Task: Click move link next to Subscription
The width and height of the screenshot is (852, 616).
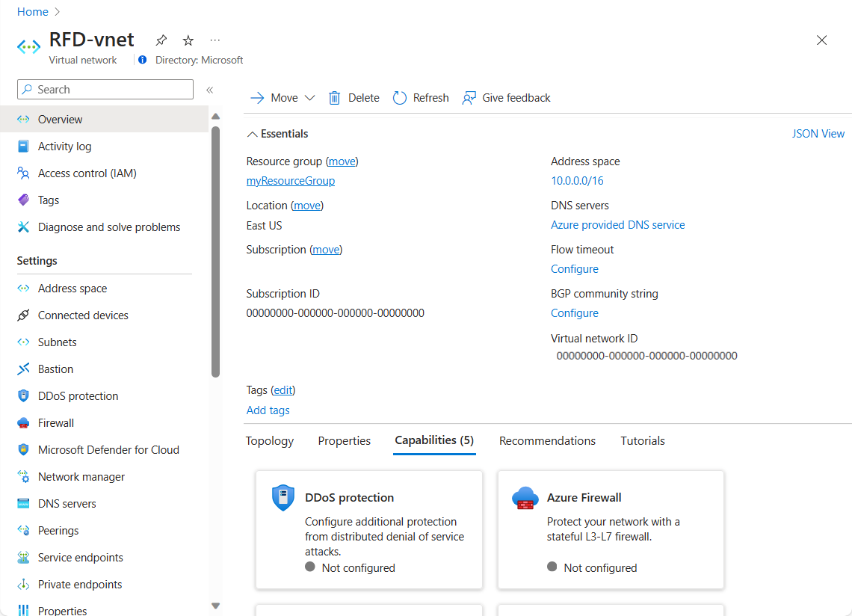Action: [326, 250]
